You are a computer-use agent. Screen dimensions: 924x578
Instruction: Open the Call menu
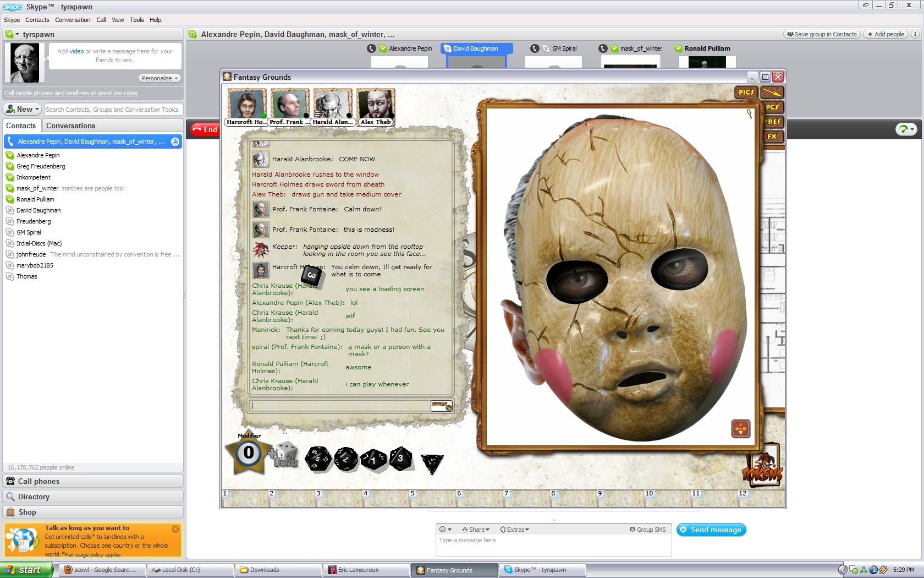[x=101, y=20]
